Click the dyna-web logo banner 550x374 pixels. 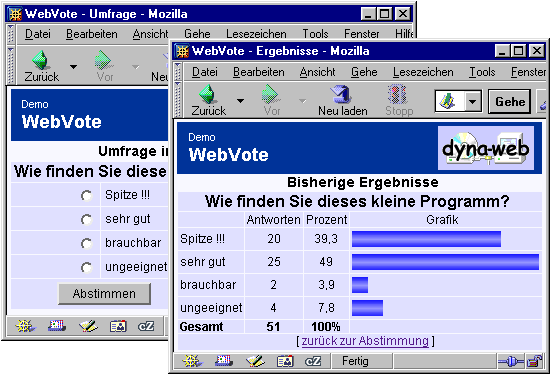[x=486, y=148]
